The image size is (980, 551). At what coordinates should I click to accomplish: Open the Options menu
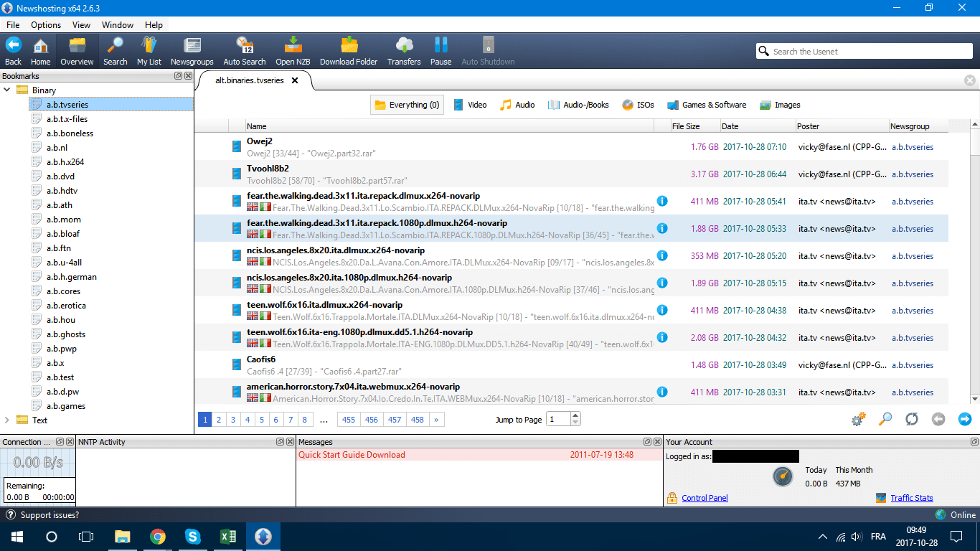click(46, 25)
